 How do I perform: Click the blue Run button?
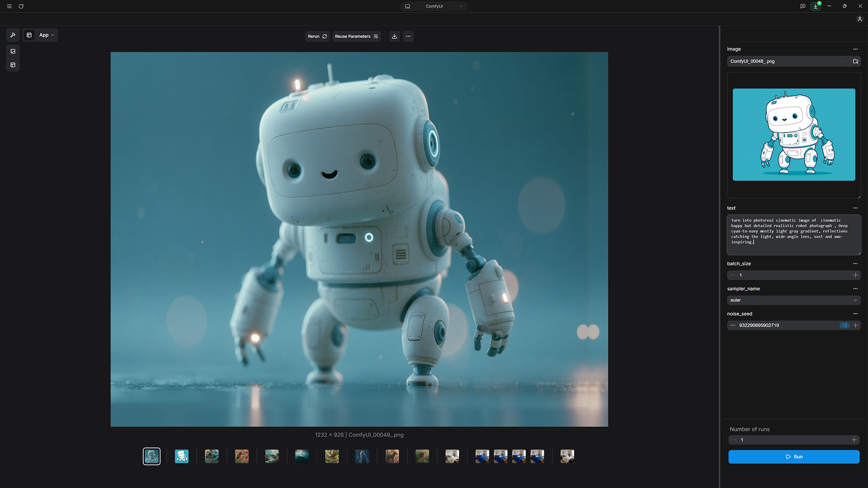(x=794, y=457)
